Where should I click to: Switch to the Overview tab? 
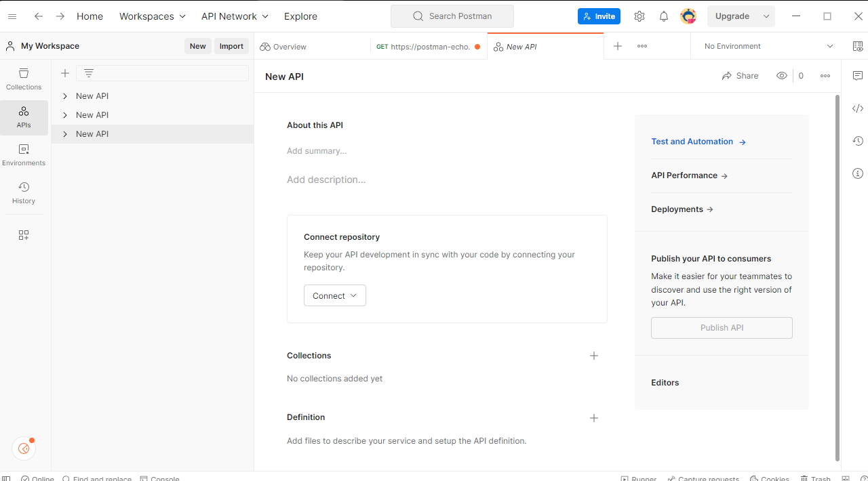[x=313, y=47]
